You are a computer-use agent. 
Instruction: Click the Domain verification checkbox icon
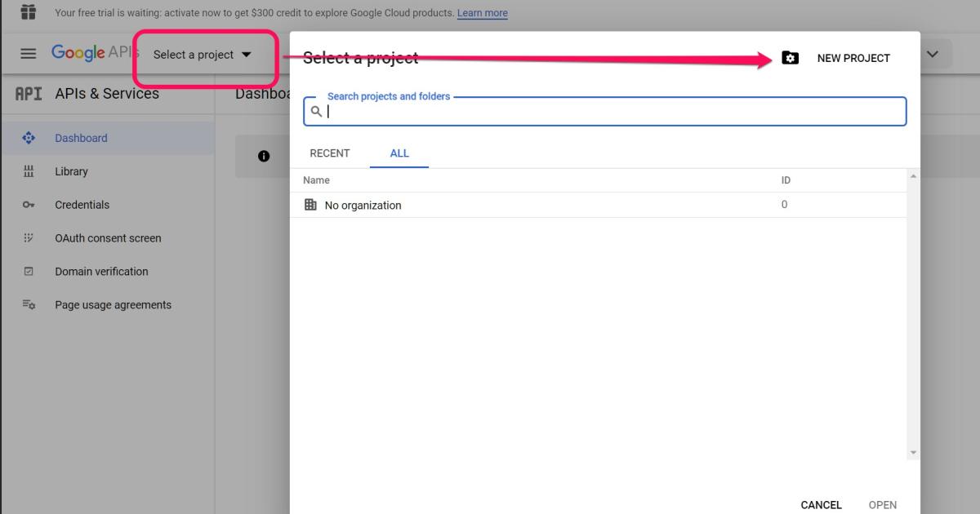pyautogui.click(x=29, y=272)
